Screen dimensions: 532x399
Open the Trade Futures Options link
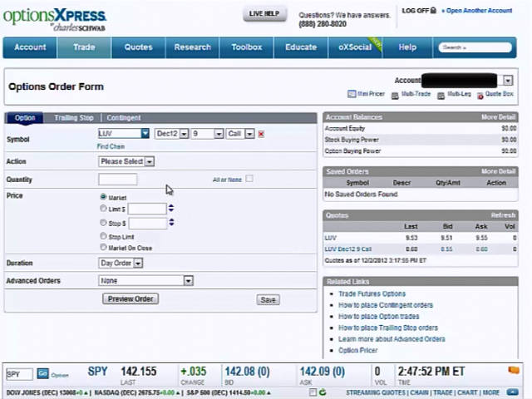372,293
